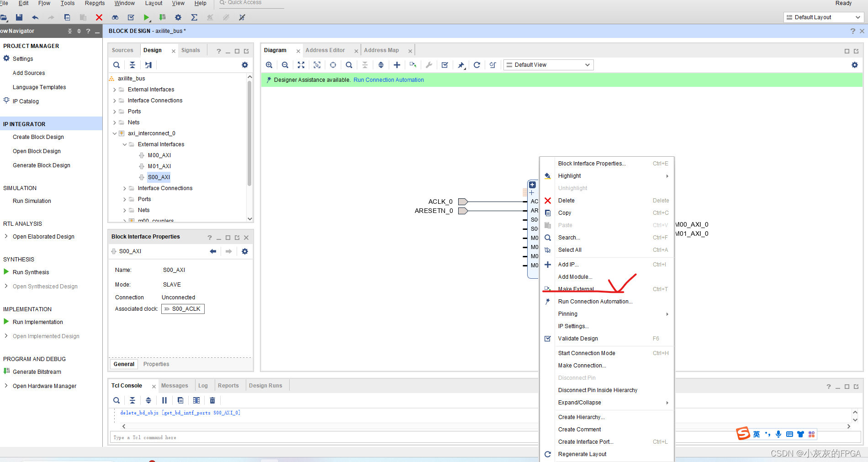The height and width of the screenshot is (462, 868).
Task: Click the red X delete toolbar icon
Action: 99,17
